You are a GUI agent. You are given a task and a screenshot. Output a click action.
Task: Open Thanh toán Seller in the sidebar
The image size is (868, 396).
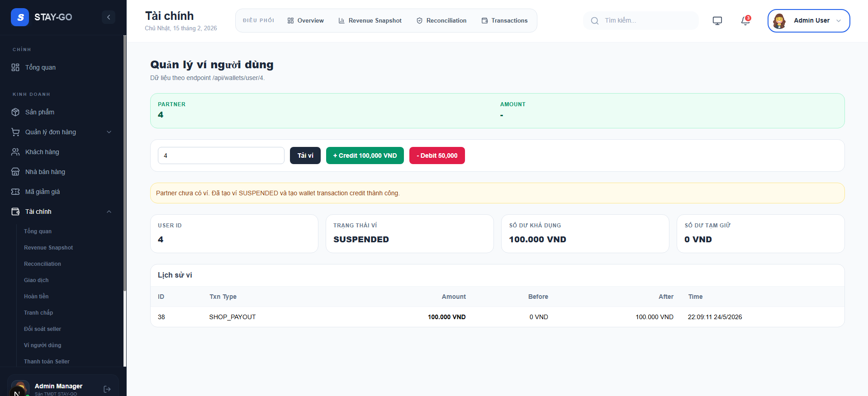pos(47,362)
